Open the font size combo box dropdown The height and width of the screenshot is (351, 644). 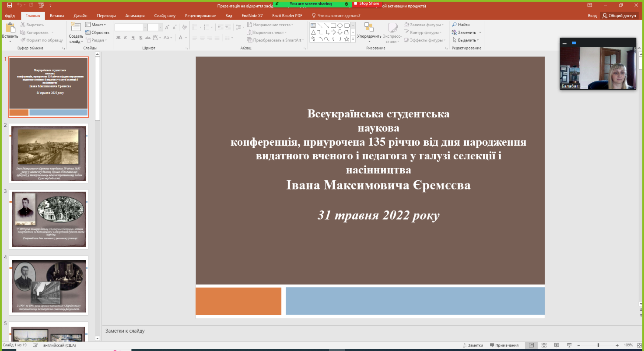[x=161, y=27]
